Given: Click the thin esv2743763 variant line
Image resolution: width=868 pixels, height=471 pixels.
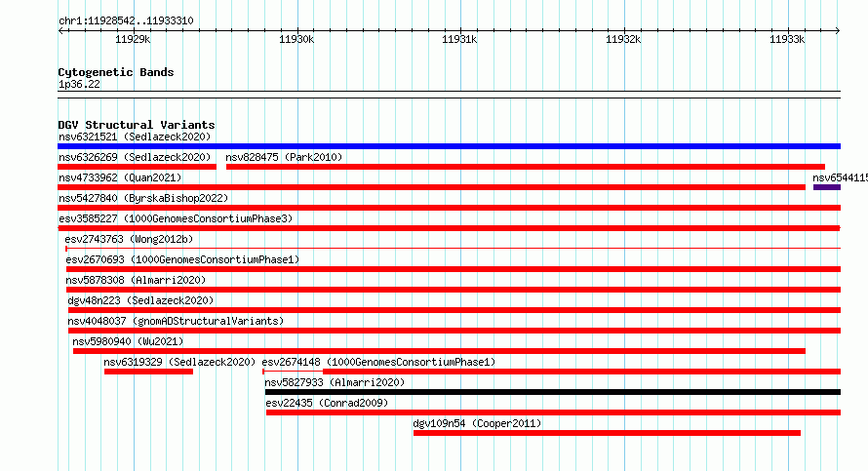Looking at the screenshot, I should pyautogui.click(x=453, y=249).
